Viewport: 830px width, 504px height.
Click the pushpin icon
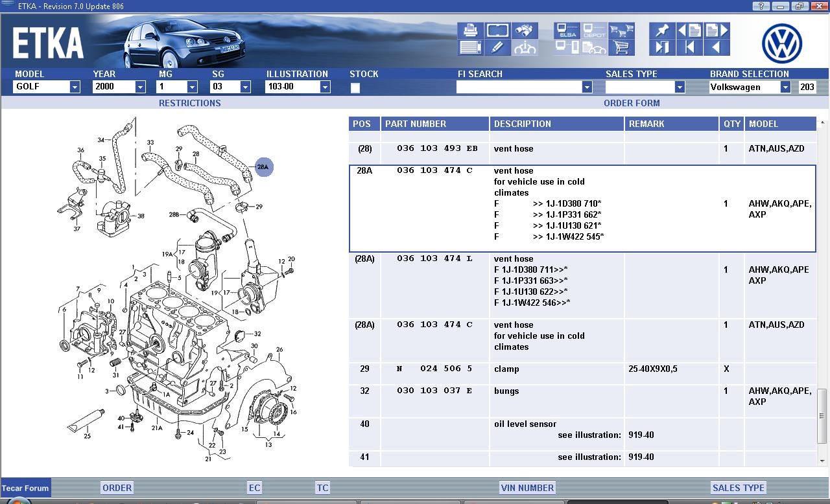pyautogui.click(x=662, y=30)
